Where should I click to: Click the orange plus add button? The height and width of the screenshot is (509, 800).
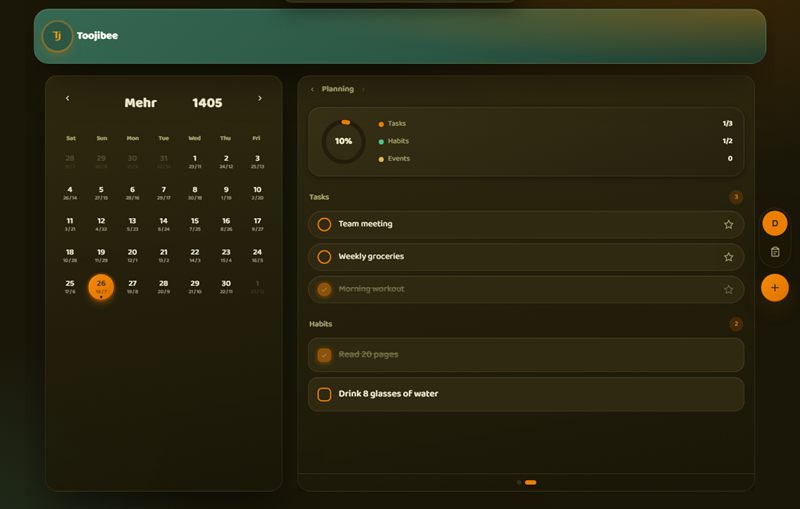(x=774, y=288)
